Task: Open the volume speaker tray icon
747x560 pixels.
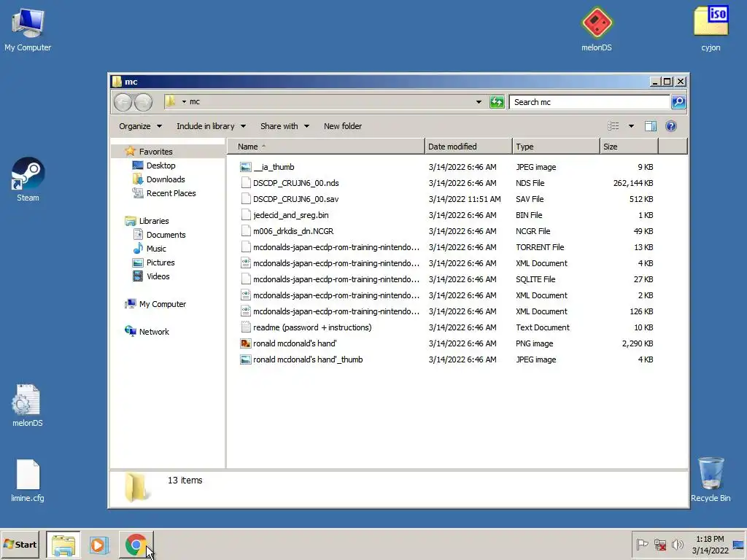Action: [677, 544]
